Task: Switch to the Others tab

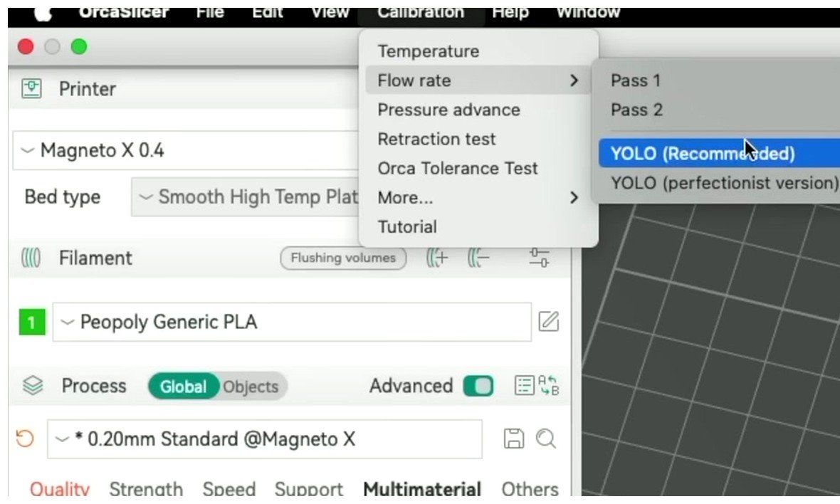Action: tap(530, 488)
